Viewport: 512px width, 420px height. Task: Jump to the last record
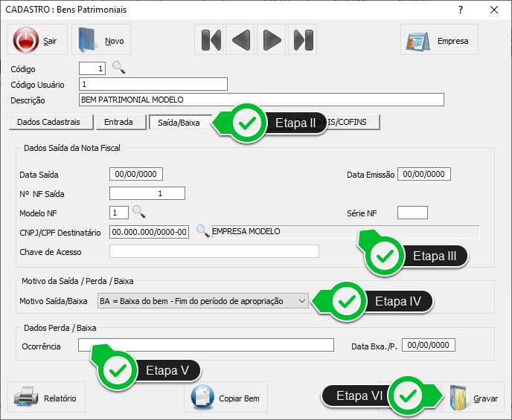click(303, 40)
